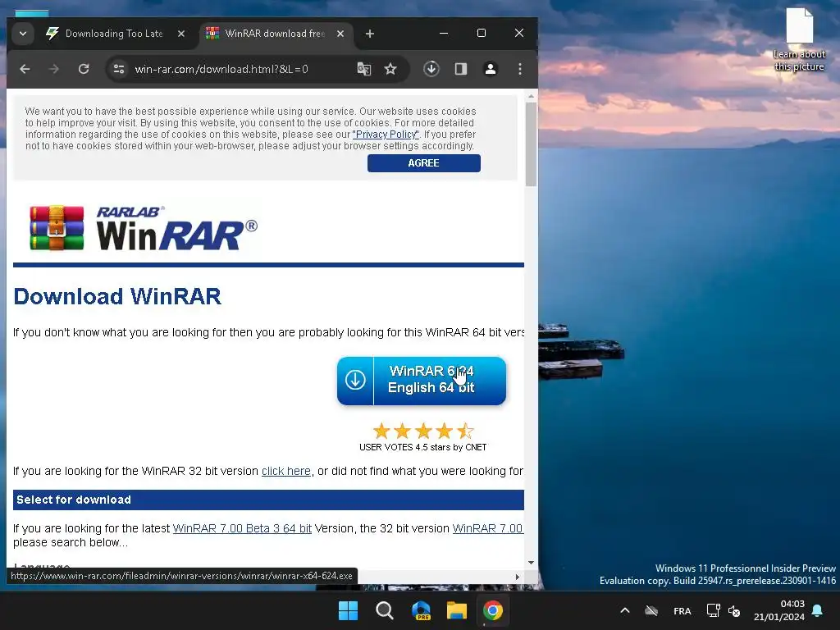Screen dimensions: 840x630
Task: Click the horizontal scroll right arrow
Action: tap(517, 577)
